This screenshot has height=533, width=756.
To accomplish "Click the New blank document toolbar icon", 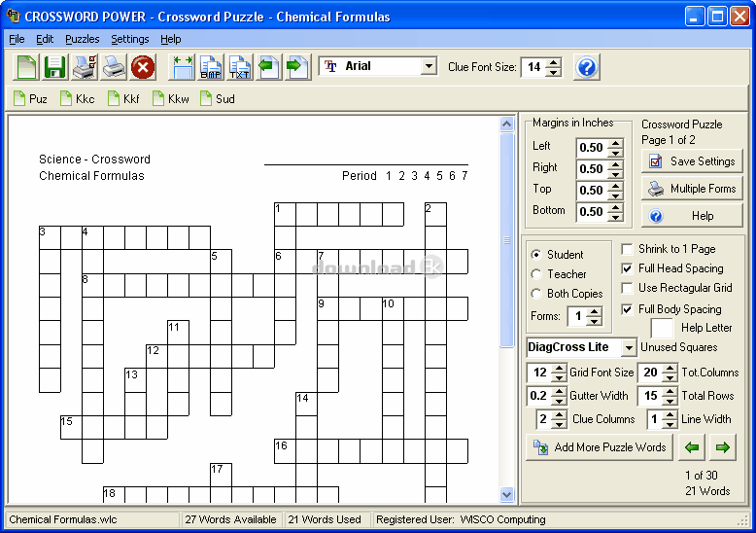I will click(26, 66).
